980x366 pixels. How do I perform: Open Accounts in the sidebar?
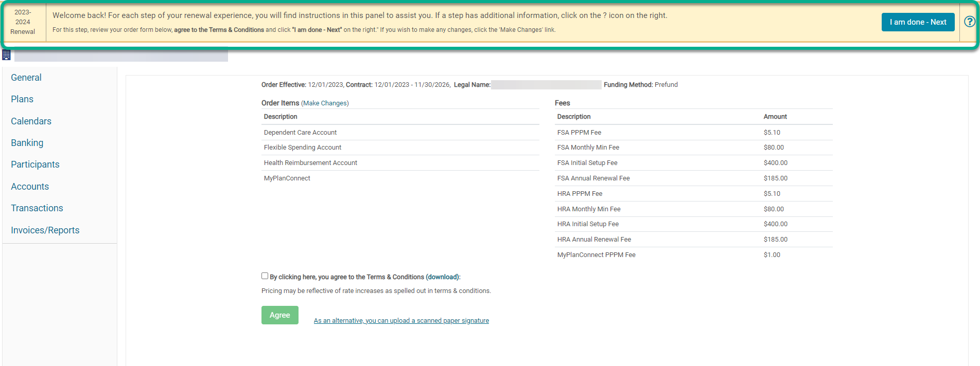coord(30,187)
